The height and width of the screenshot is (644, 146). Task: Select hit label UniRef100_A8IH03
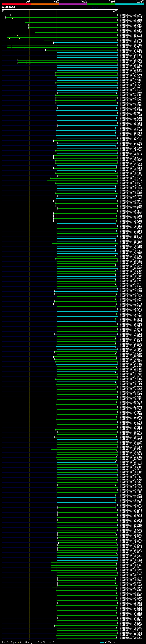tap(131, 40)
